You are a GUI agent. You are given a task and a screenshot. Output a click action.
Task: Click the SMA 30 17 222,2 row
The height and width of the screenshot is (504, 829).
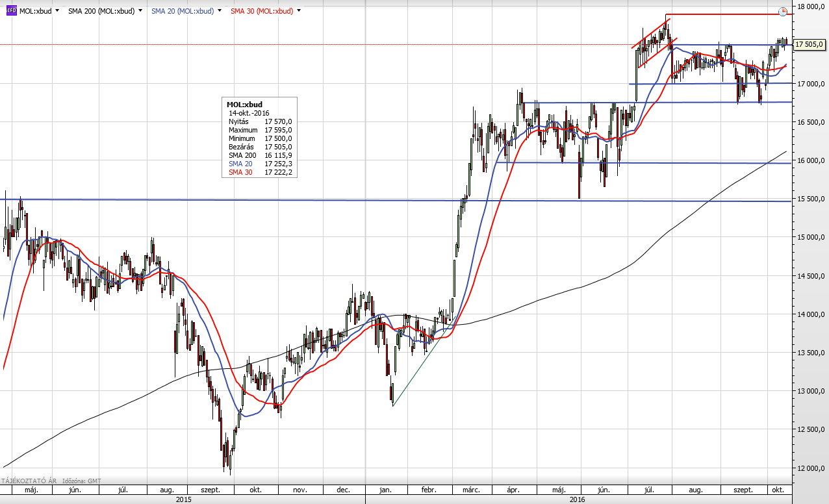coord(260,172)
